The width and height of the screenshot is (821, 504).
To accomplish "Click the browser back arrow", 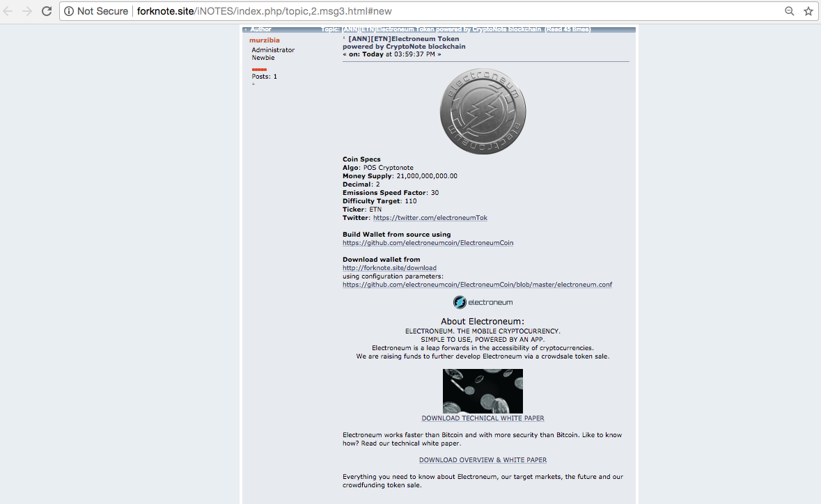I will 8,11.
